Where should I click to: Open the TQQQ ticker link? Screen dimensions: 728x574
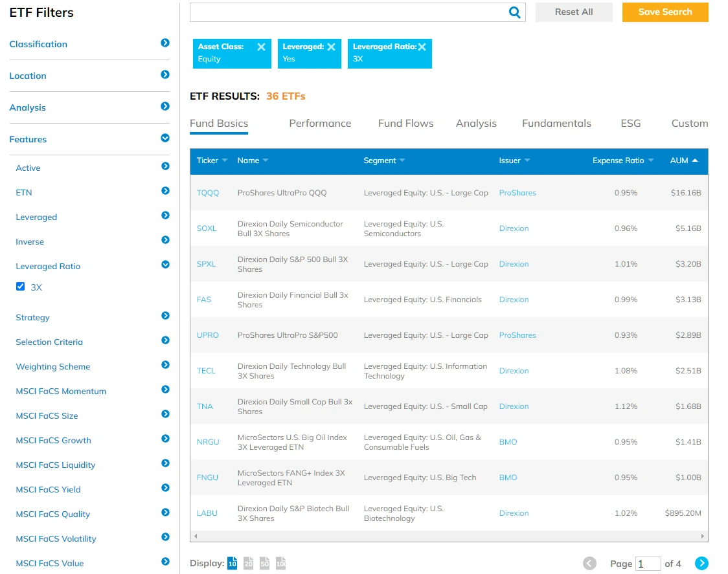point(207,193)
